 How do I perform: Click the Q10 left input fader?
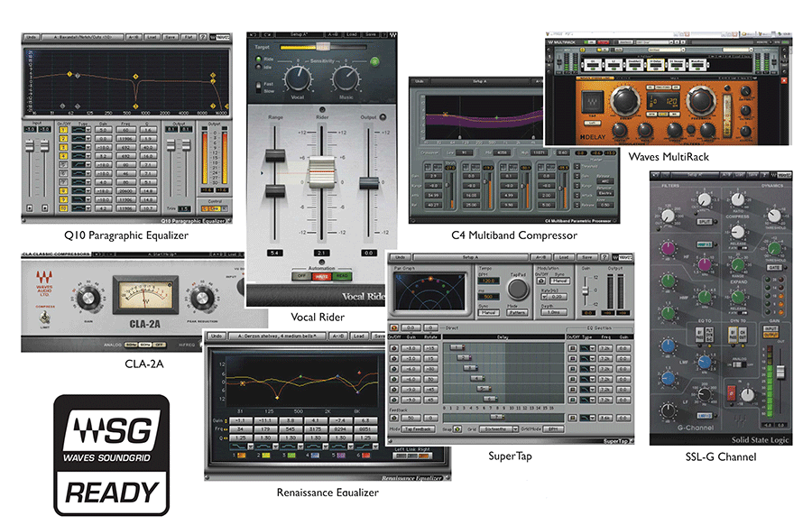coord(30,147)
